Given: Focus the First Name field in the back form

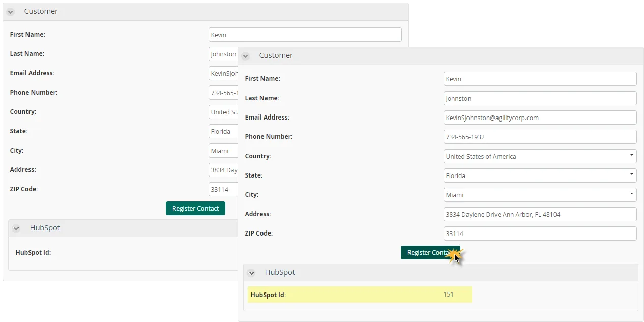Looking at the screenshot, I should (x=305, y=35).
